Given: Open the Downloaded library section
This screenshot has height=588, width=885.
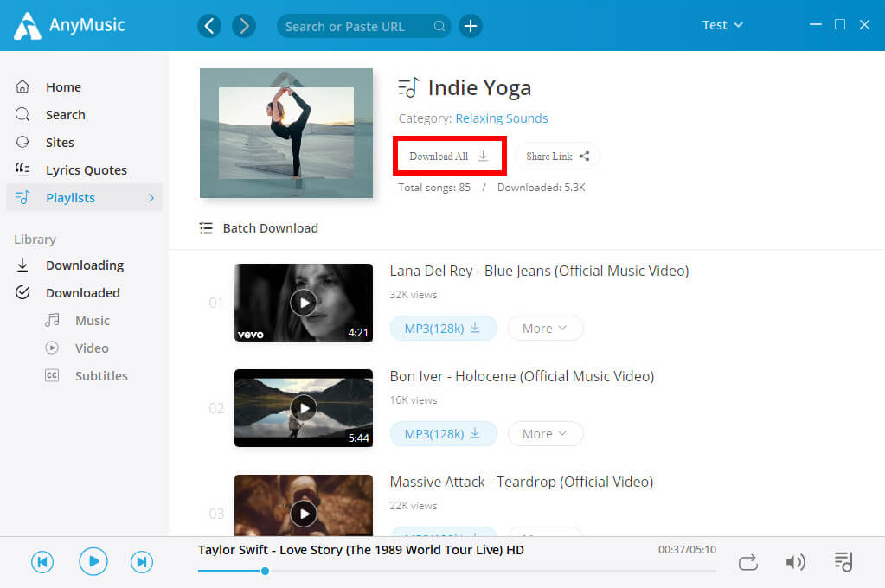Looking at the screenshot, I should [x=83, y=293].
